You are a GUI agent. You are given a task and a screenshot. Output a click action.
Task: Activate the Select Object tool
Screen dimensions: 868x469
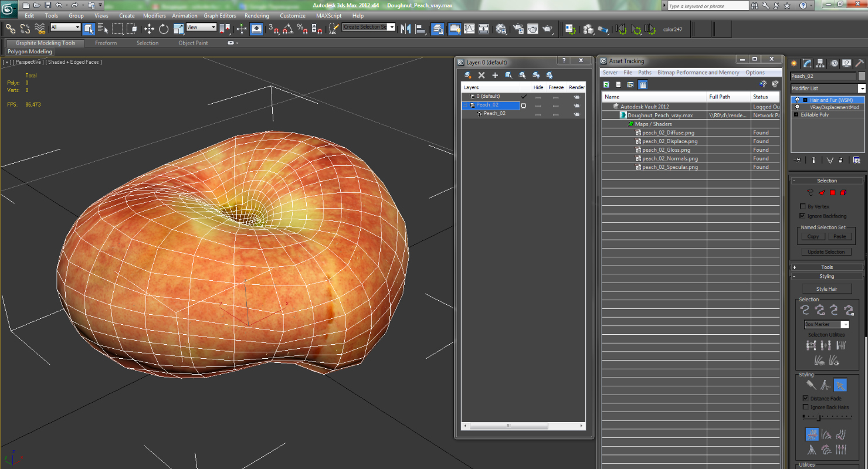point(89,28)
